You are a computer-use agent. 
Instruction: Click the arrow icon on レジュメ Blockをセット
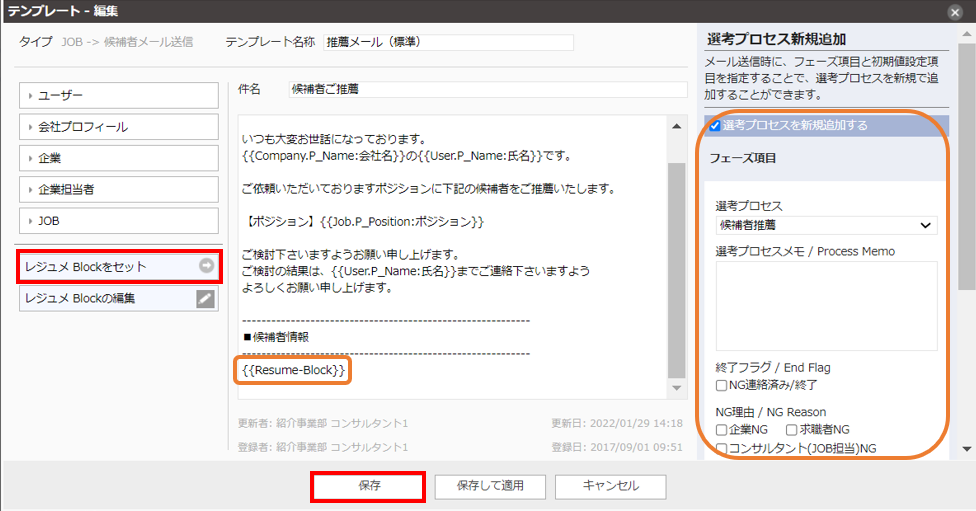pos(206,266)
